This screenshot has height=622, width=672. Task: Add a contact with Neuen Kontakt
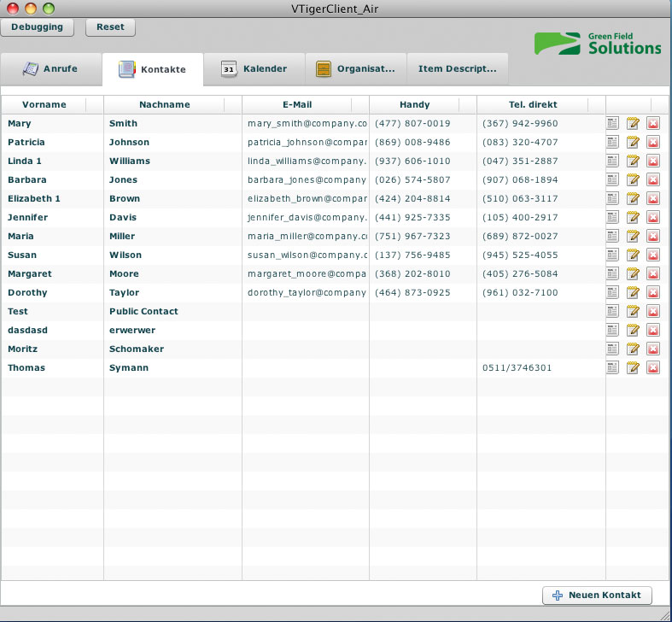pyautogui.click(x=597, y=596)
